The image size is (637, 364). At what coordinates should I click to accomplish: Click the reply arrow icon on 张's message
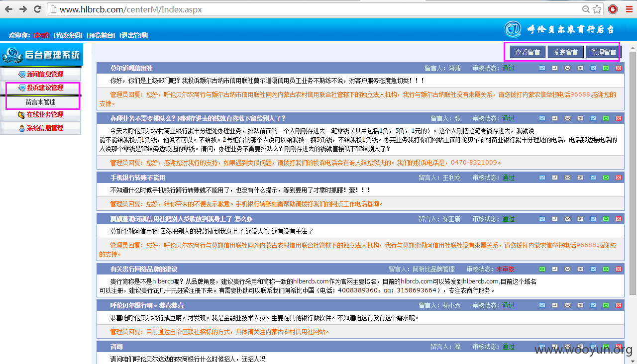(554, 118)
